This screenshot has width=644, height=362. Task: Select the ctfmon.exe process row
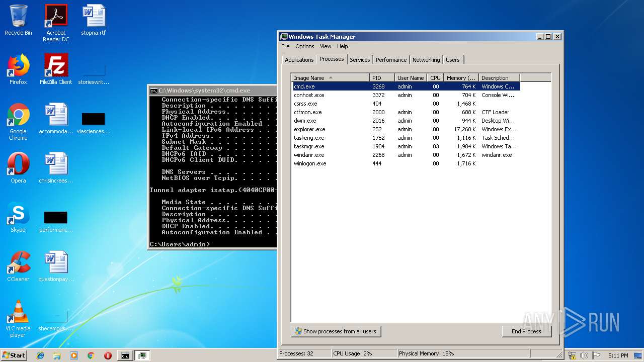(x=406, y=112)
